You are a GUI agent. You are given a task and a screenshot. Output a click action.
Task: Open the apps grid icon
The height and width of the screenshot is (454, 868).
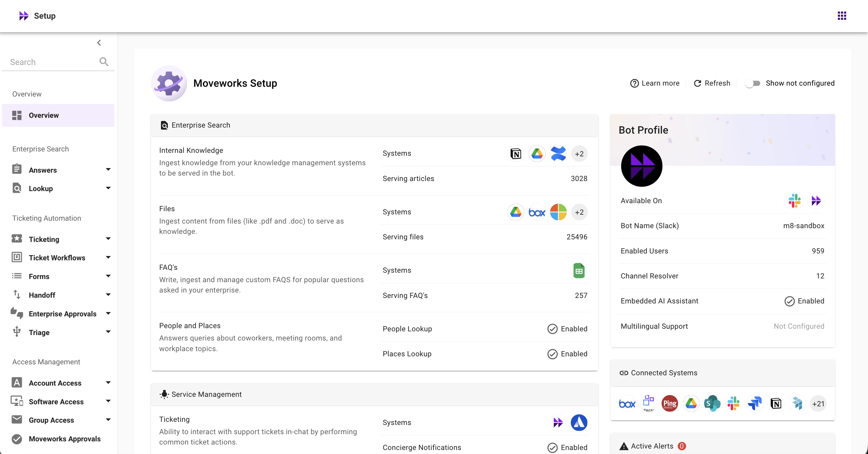(841, 16)
